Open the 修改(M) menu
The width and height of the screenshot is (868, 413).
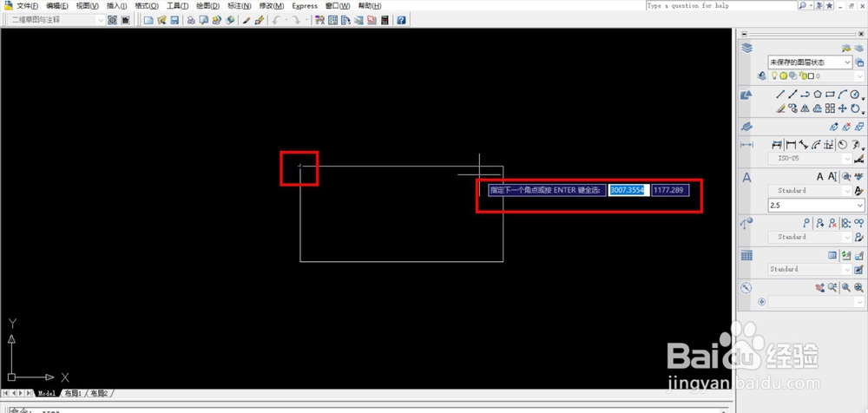(271, 5)
